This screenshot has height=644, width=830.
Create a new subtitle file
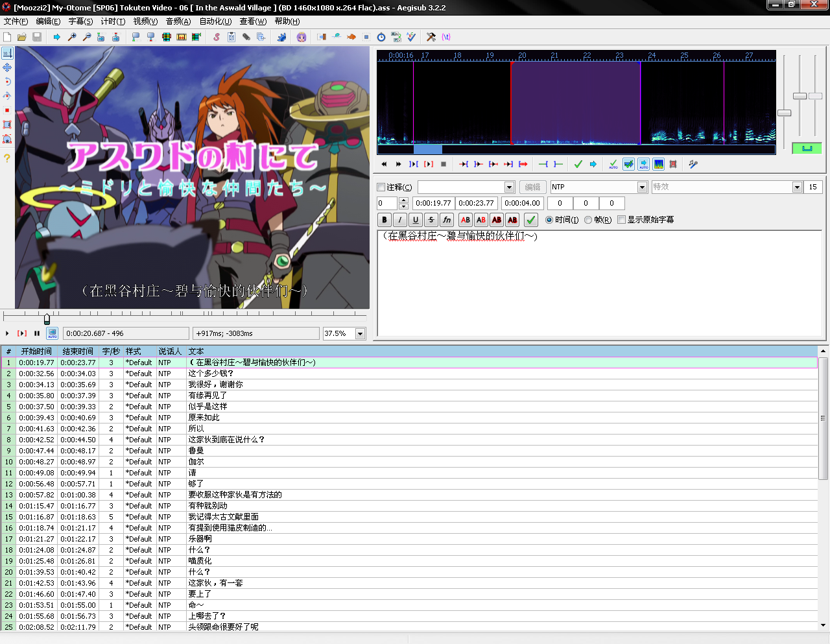[x=7, y=37]
